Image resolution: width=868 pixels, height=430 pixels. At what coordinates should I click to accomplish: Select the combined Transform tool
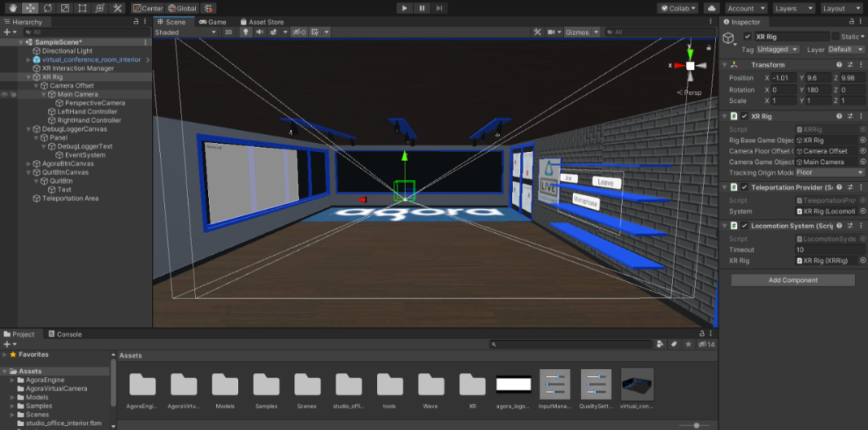tap(100, 8)
